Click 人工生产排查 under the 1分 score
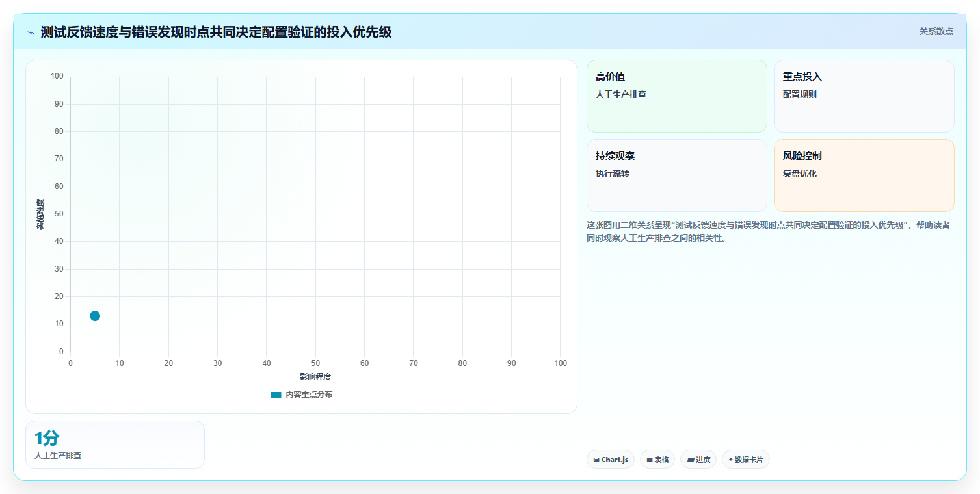 click(x=58, y=456)
